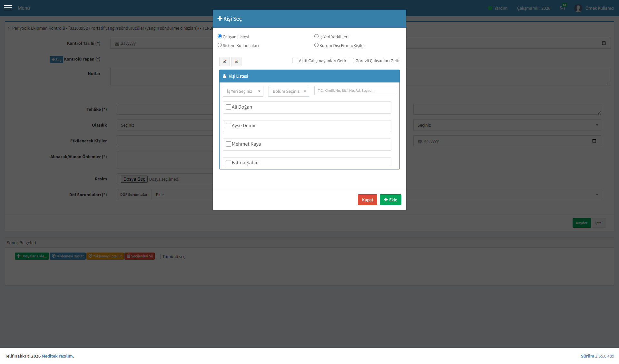
Task: Click the red Kapat button
Action: [368, 200]
